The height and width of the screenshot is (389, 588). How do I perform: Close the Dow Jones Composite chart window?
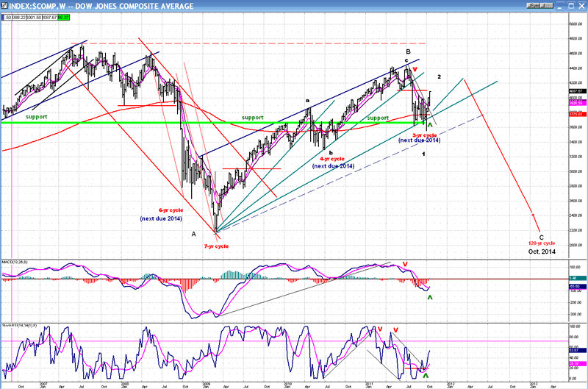581,6
